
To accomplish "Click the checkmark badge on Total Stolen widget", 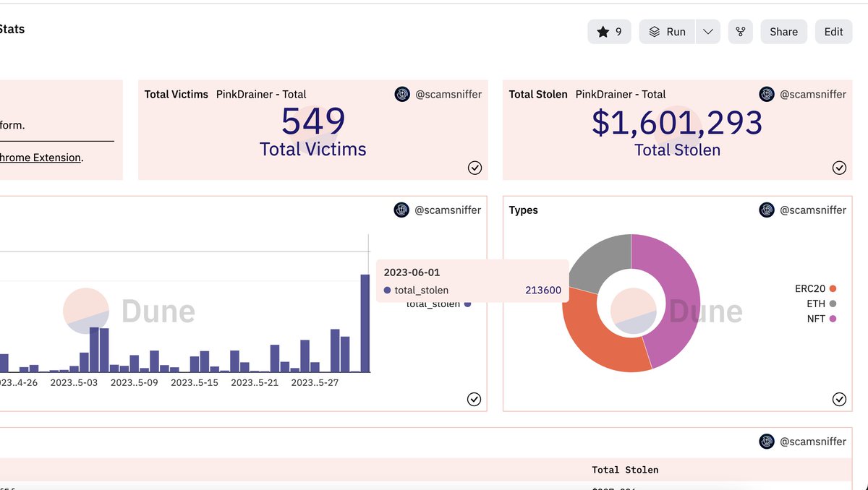I will click(x=840, y=167).
